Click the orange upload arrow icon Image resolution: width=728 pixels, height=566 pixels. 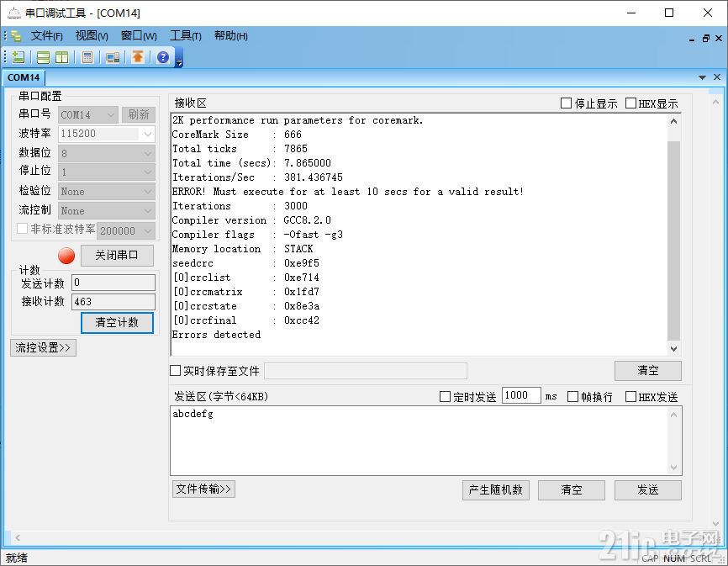(137, 57)
